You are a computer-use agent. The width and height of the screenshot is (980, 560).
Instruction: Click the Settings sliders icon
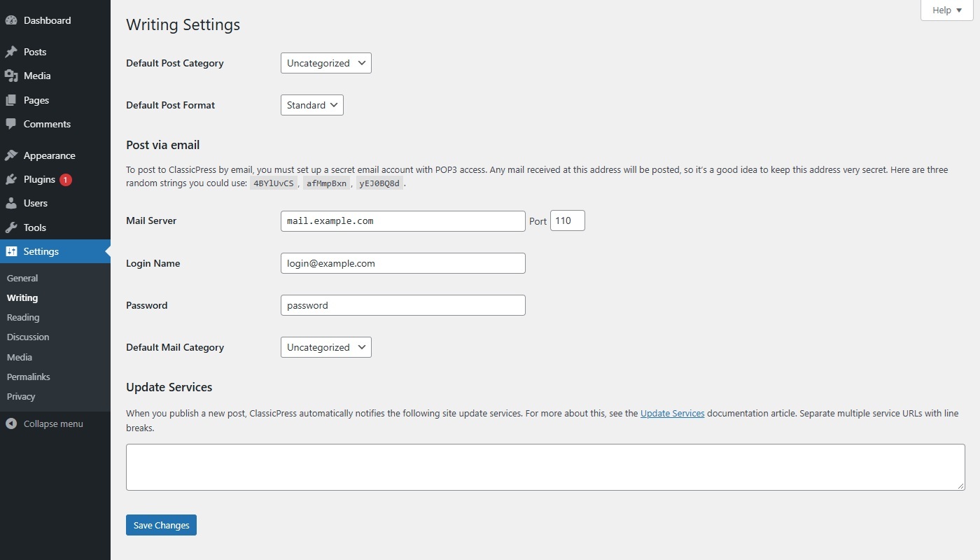click(11, 251)
